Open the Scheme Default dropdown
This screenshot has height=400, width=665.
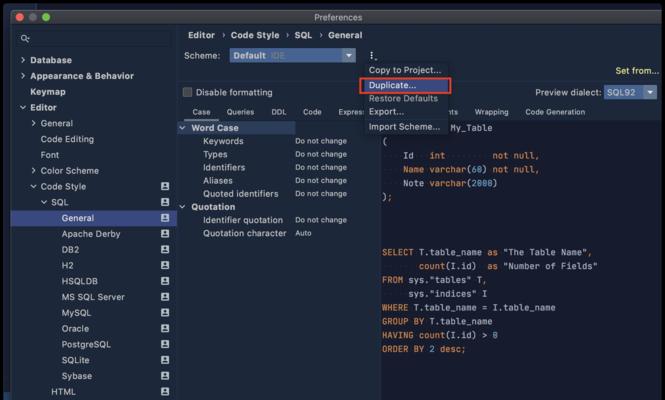tap(293, 56)
